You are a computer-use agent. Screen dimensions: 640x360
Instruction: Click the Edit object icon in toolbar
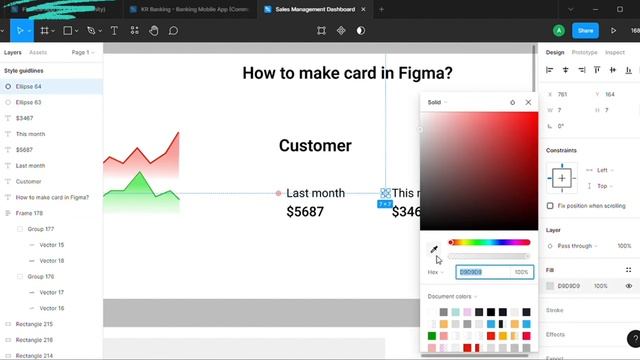coord(321,31)
